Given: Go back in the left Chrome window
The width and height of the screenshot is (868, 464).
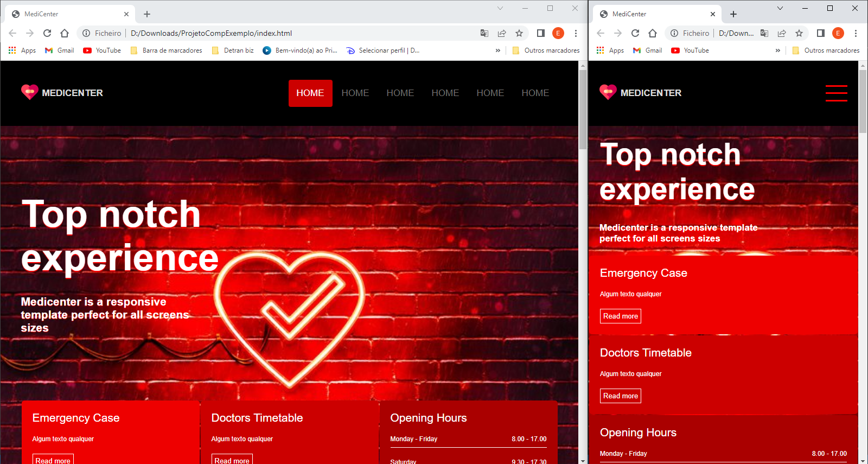Looking at the screenshot, I should 12,33.
